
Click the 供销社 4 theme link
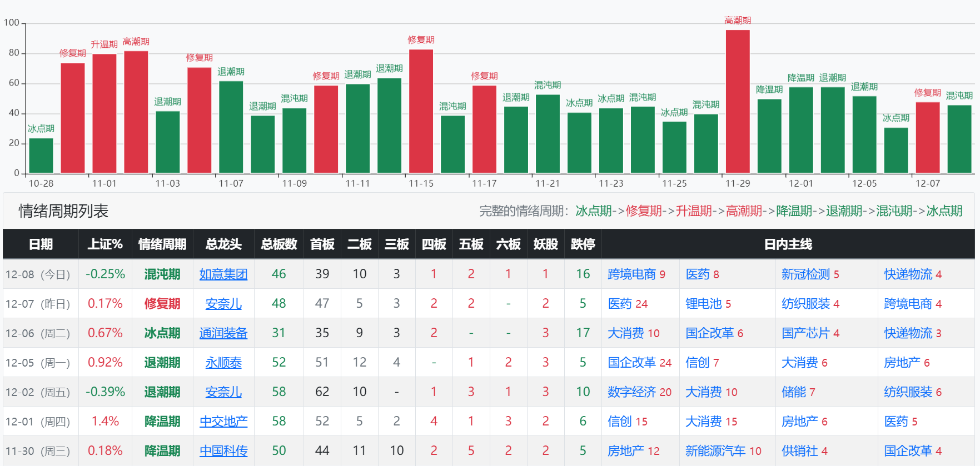[804, 451]
